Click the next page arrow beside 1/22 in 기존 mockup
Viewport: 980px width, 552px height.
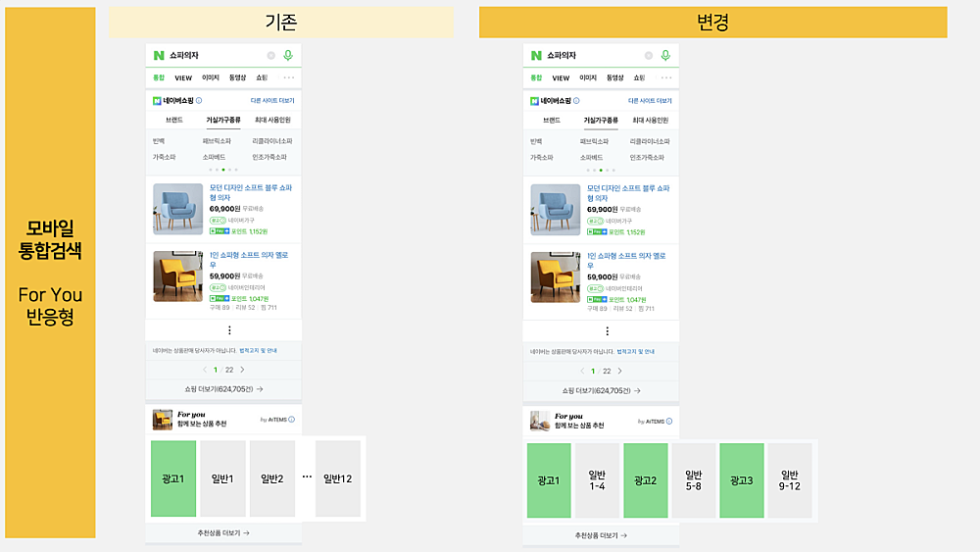pyautogui.click(x=242, y=370)
